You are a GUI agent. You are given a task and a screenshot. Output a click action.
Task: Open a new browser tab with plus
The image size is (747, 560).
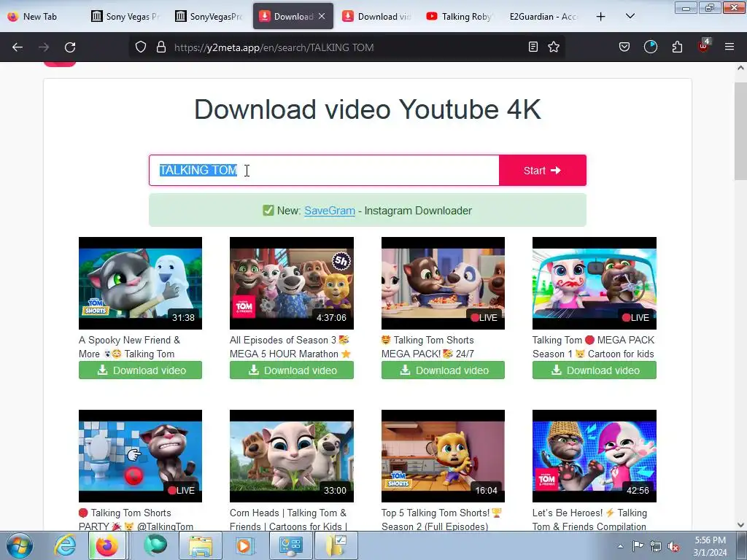pos(601,17)
